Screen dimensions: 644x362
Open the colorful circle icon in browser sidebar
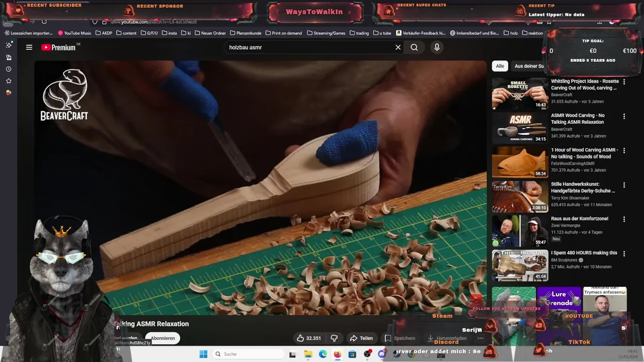(x=9, y=93)
